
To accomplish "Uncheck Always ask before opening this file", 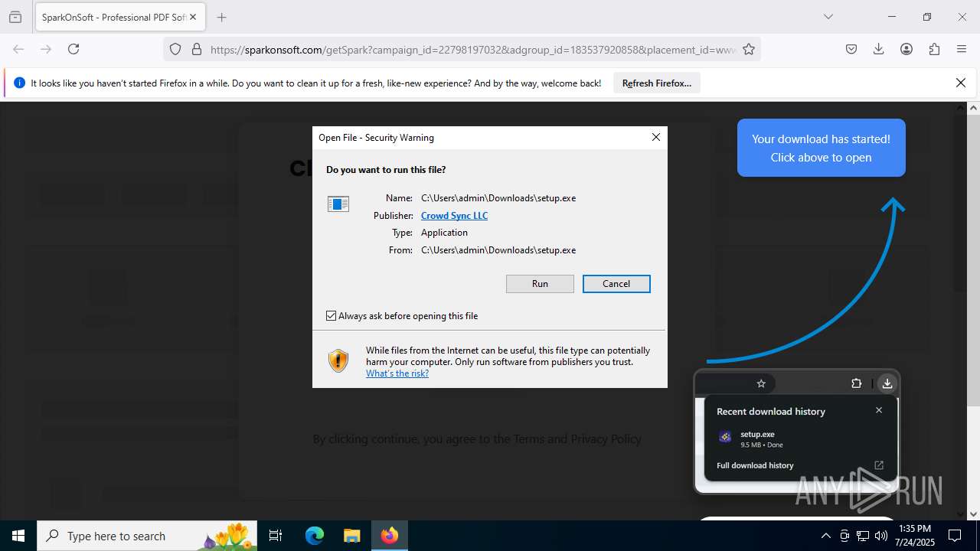I will coord(331,315).
